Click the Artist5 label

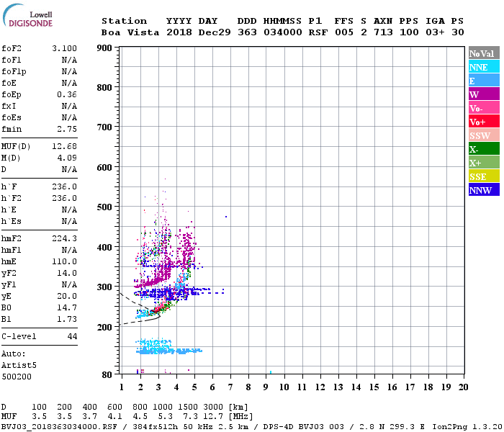tap(19, 366)
